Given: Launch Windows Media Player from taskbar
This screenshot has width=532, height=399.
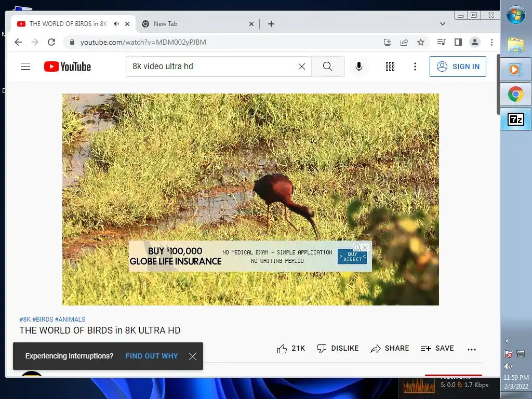Looking at the screenshot, I should tap(516, 69).
